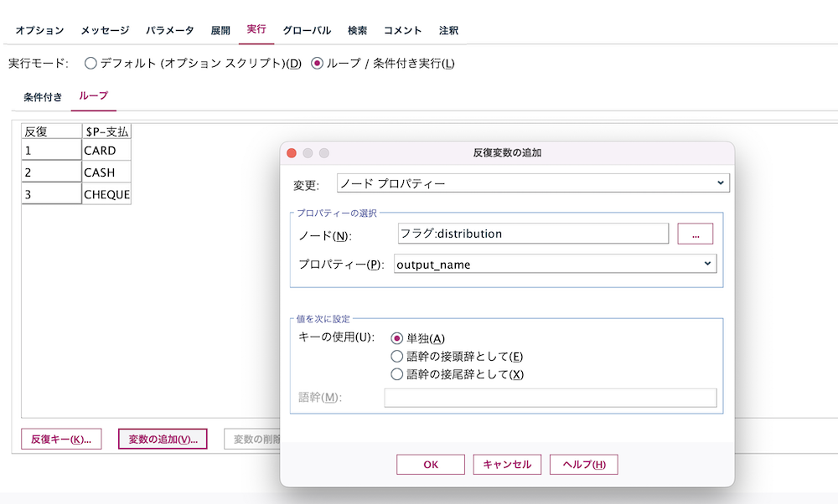Select the デフォルト execution mode radio button
The image size is (838, 504).
[x=91, y=61]
